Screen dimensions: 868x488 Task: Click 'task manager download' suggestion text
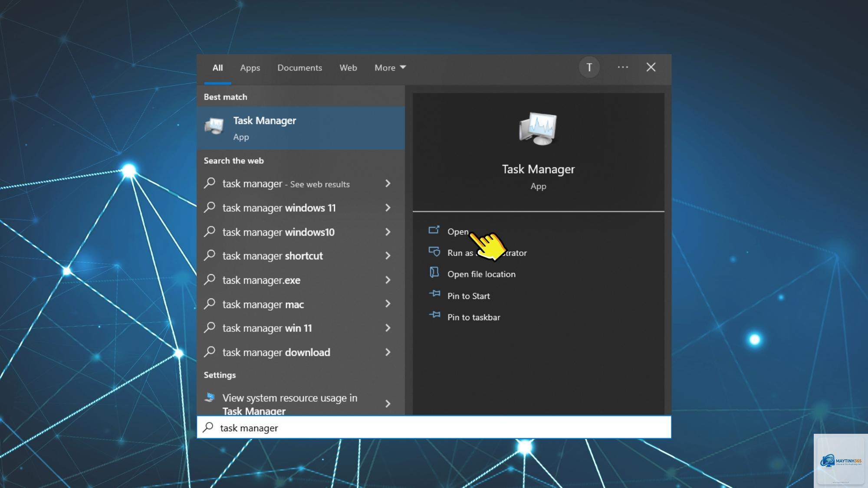pyautogui.click(x=276, y=352)
